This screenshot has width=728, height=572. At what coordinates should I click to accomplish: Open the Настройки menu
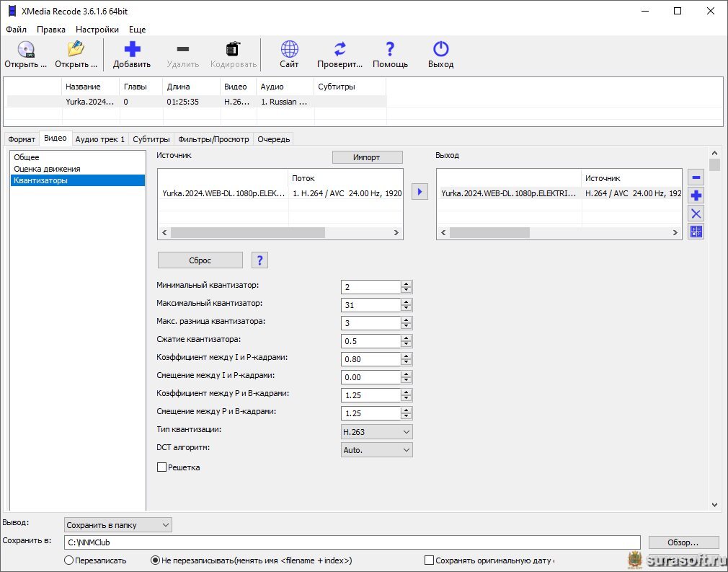click(x=97, y=30)
